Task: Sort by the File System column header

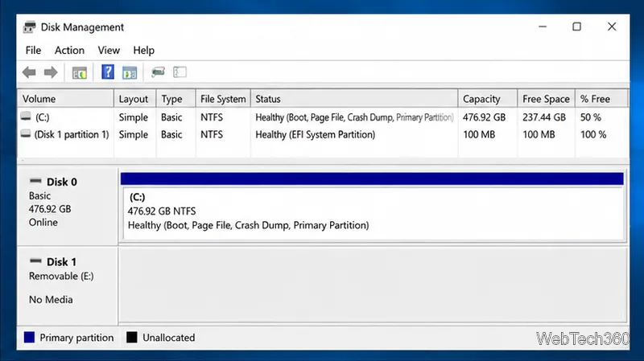Action: [x=223, y=99]
